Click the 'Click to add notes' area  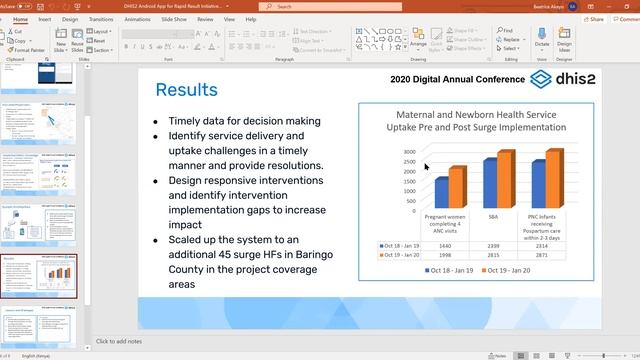click(x=119, y=341)
